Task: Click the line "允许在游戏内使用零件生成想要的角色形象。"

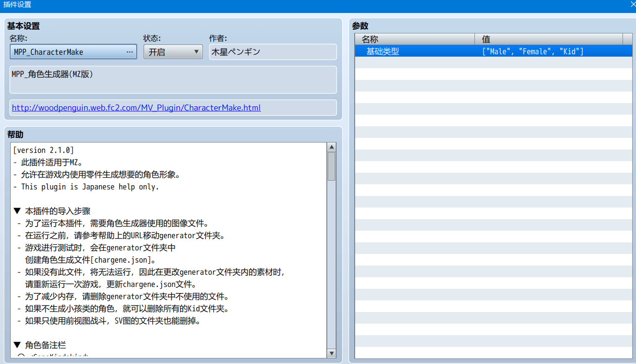Action: coord(97,175)
